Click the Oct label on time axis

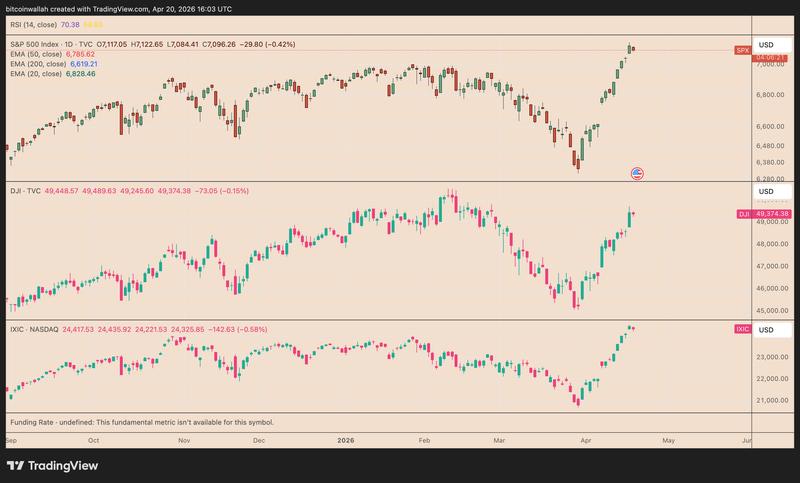(93, 440)
